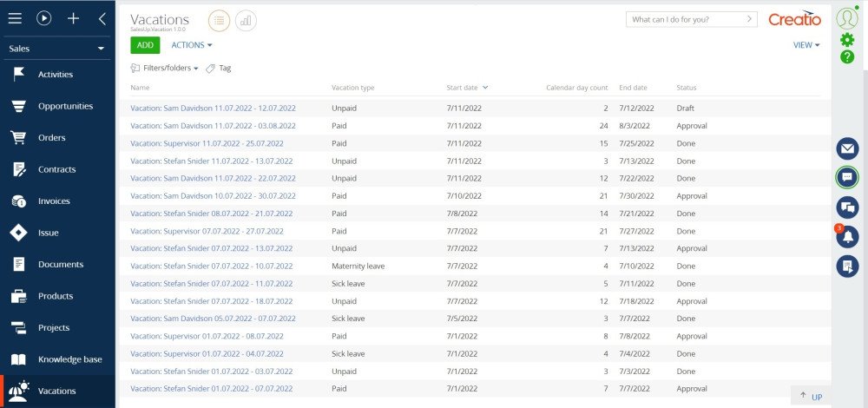The image size is (868, 408).
Task: Collapse the left side panel arrow
Action: 102,19
